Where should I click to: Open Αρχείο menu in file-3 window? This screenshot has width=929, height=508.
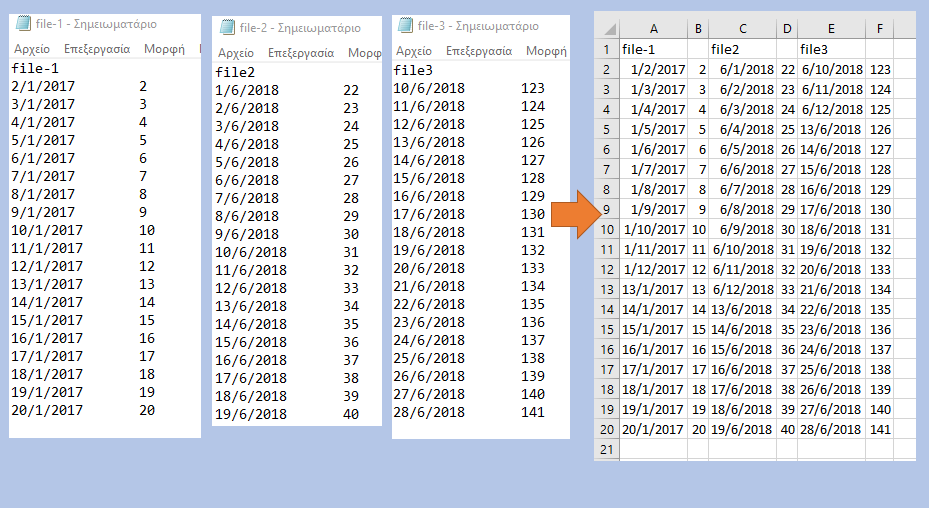(x=414, y=51)
